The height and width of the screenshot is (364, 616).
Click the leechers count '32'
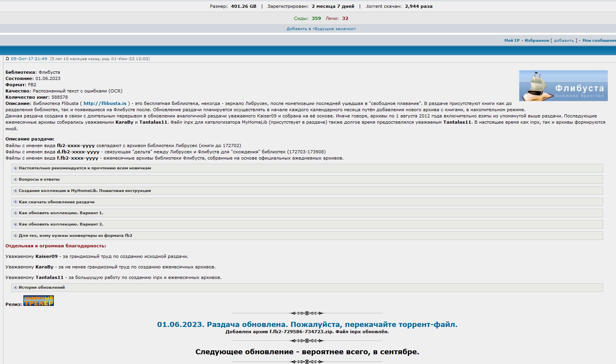tap(345, 18)
